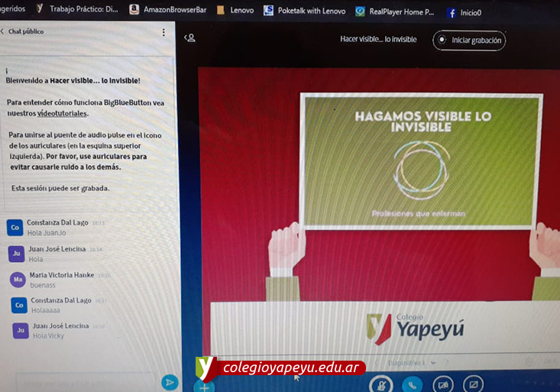Screen dimensions: 560x392
Task: Open the blue plus actions button
Action: point(203,387)
